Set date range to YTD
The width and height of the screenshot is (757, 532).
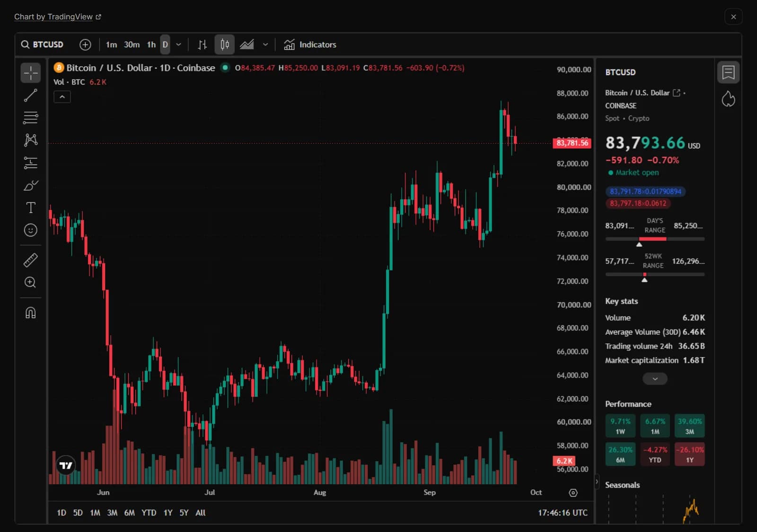[x=149, y=513]
